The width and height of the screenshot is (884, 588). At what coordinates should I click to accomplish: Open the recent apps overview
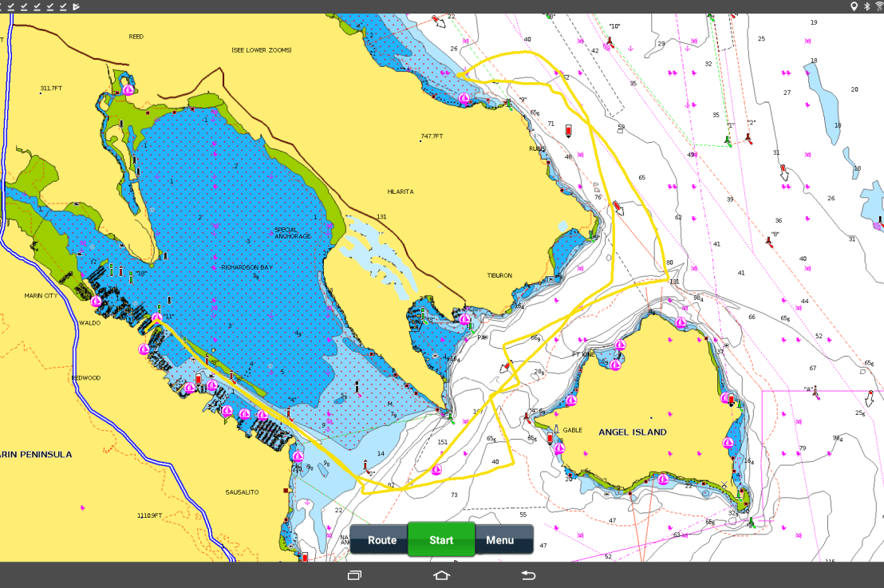point(355,575)
